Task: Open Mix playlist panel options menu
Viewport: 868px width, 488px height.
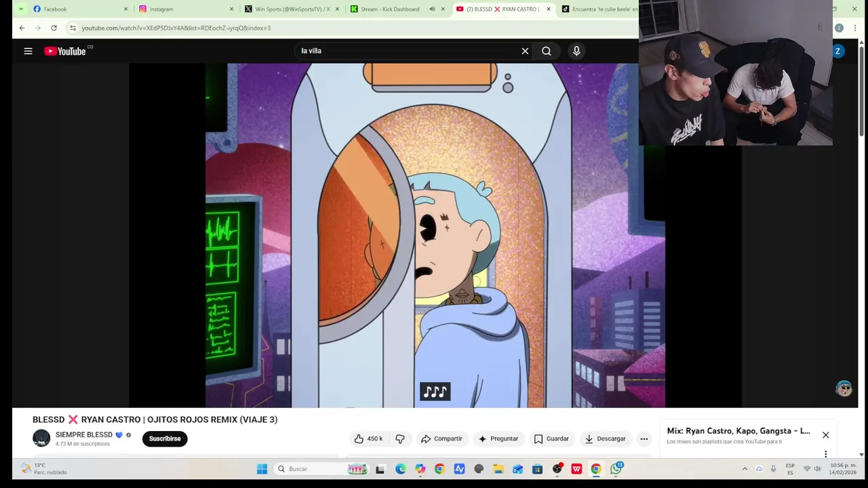Action: point(825,454)
